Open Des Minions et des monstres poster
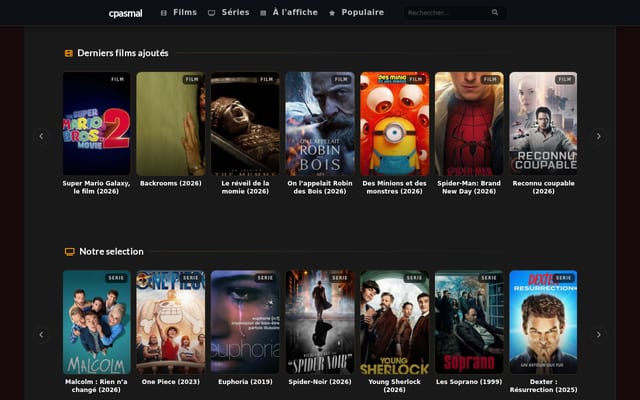640x400 pixels. [394, 124]
